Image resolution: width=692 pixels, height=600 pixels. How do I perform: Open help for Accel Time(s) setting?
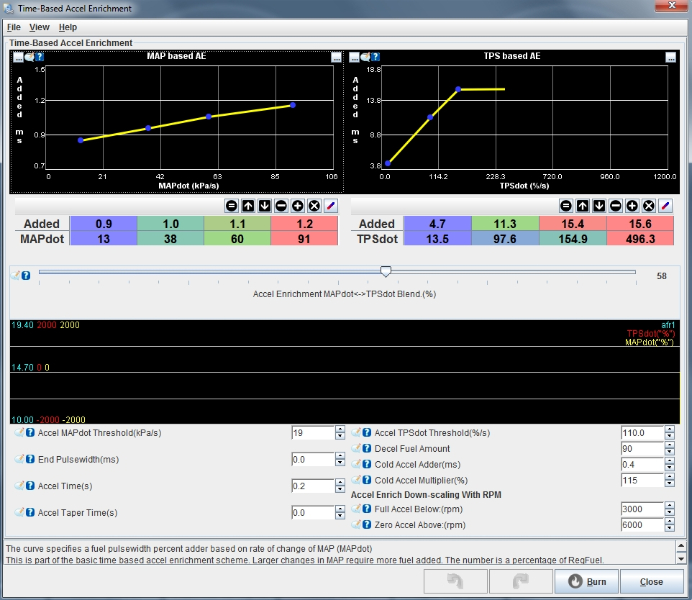click(29, 486)
